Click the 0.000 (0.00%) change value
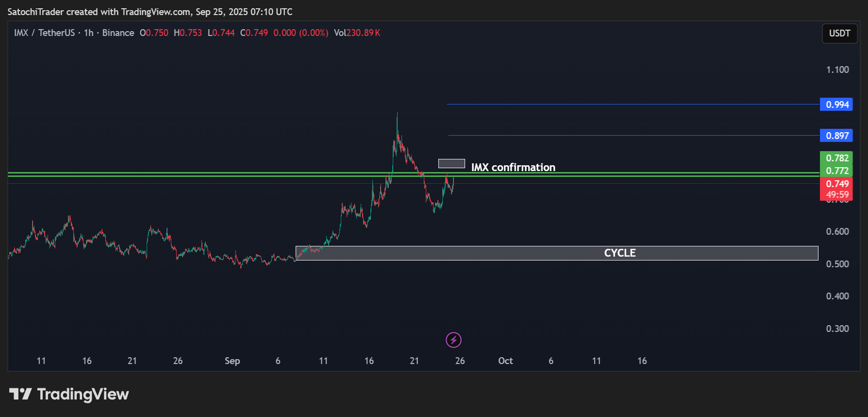Image resolution: width=868 pixels, height=417 pixels. (x=301, y=33)
